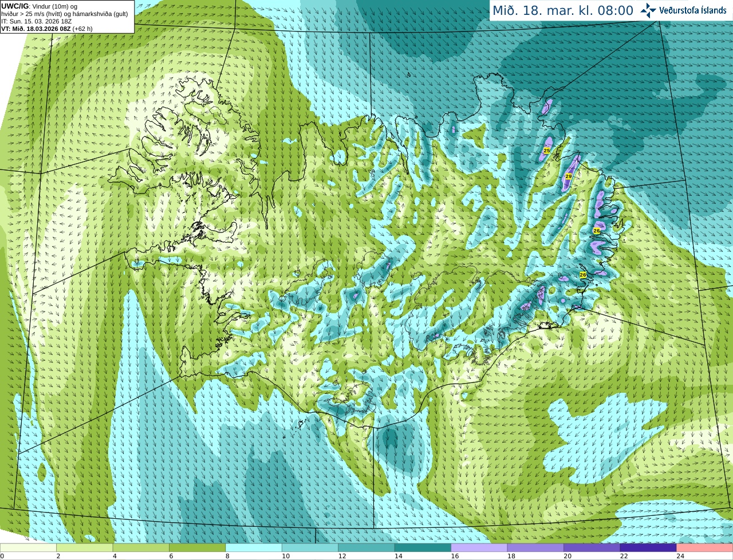This screenshot has height=560, width=733.
Task: Click the legend scale number 12
Action: pos(342,556)
